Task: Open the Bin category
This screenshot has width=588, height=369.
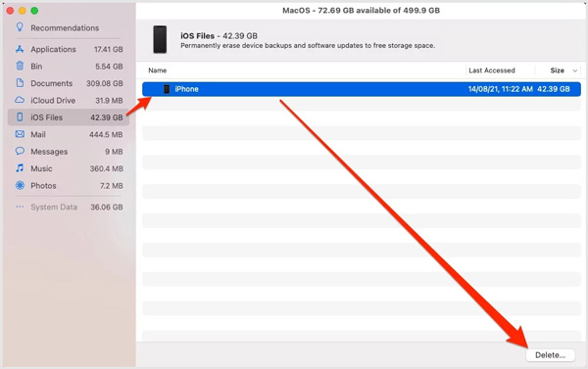Action: 69,67
